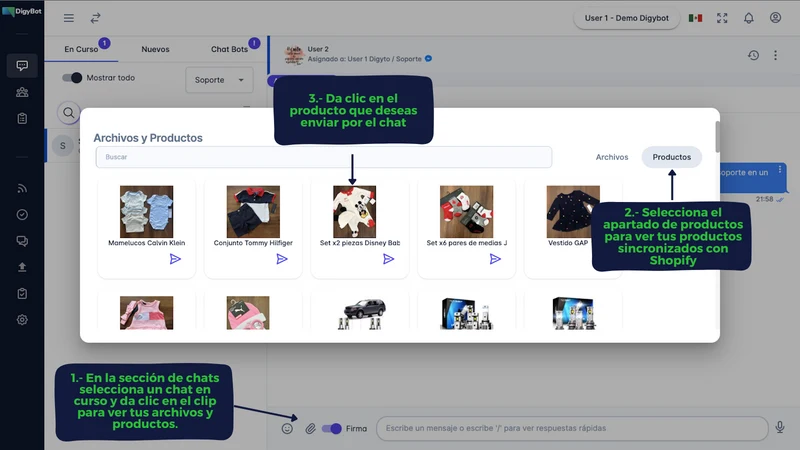
Task: Open the emoji picker
Action: [x=287, y=429]
